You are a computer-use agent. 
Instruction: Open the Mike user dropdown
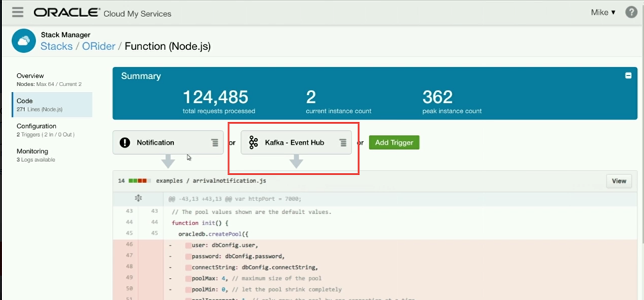click(x=603, y=13)
